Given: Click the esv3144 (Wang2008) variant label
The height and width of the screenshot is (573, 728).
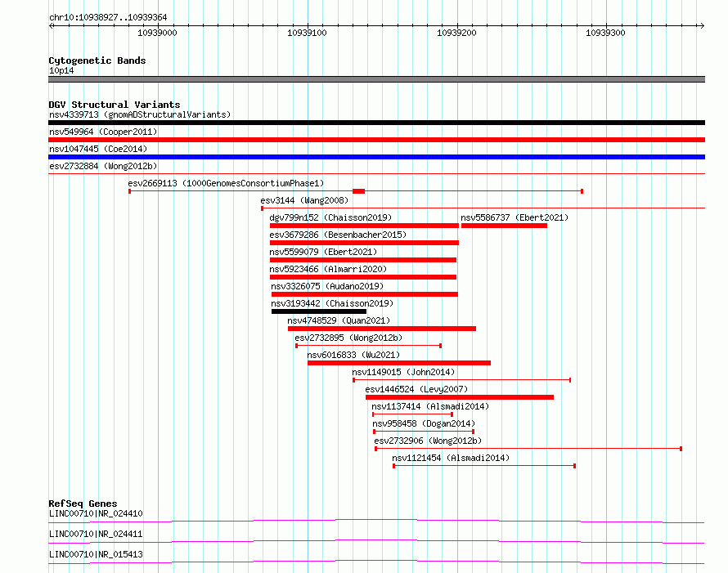Looking at the screenshot, I should tap(304, 200).
